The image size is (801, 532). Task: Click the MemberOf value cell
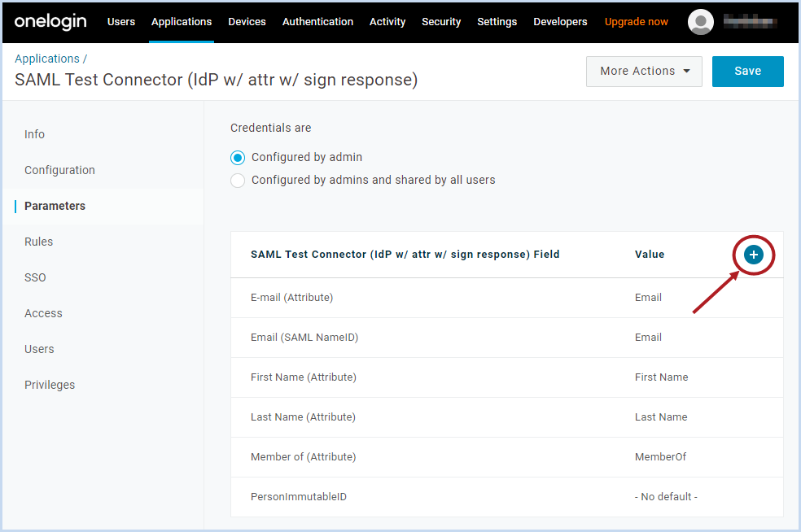660,457
